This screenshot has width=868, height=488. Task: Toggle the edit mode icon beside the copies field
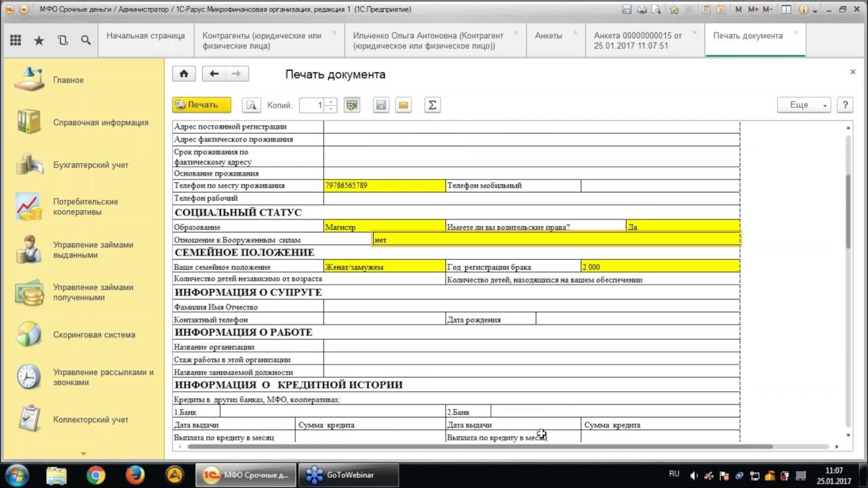(351, 105)
